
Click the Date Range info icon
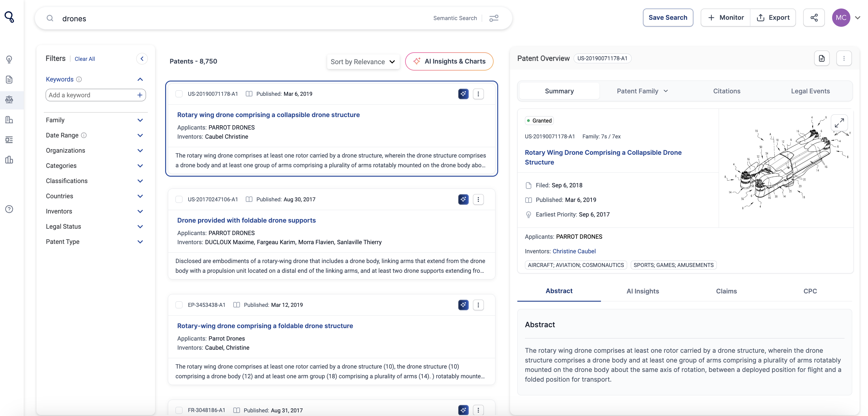tap(84, 135)
